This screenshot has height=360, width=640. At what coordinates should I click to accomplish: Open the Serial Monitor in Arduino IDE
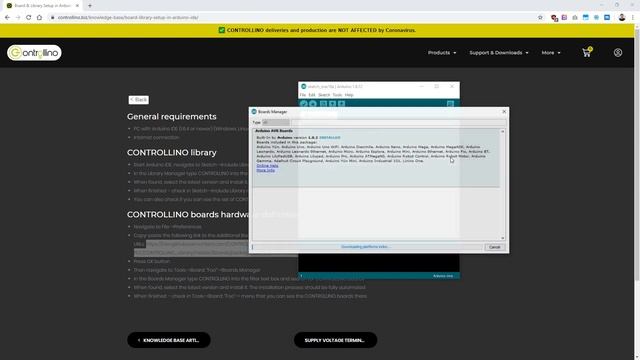pyautogui.click(x=450, y=104)
